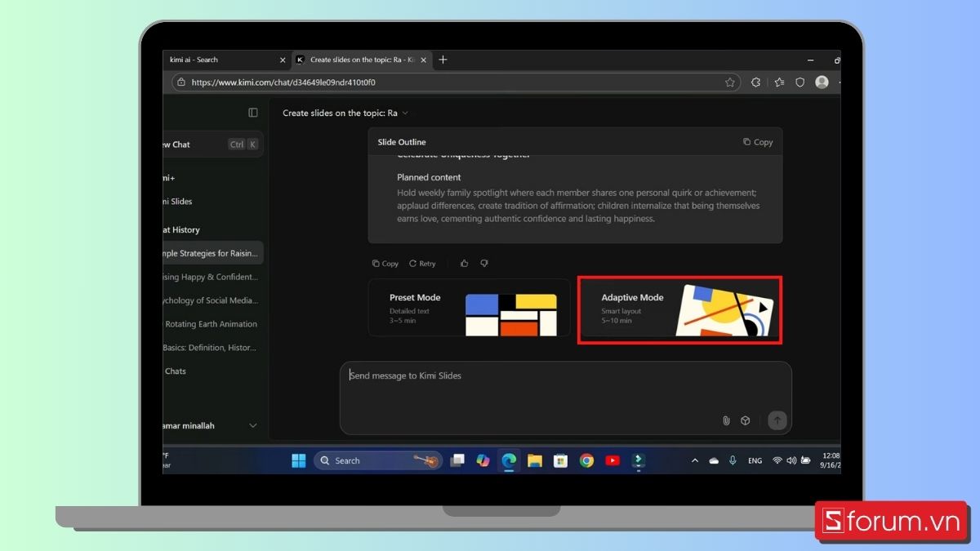Image resolution: width=980 pixels, height=551 pixels.
Task: Open YouTube from the taskbar
Action: click(x=612, y=460)
